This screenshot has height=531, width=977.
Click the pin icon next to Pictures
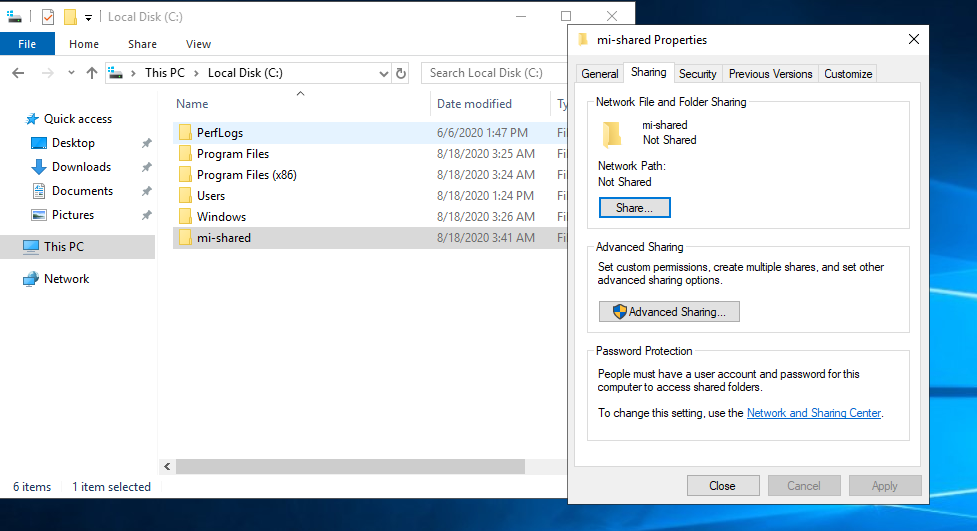pos(146,215)
